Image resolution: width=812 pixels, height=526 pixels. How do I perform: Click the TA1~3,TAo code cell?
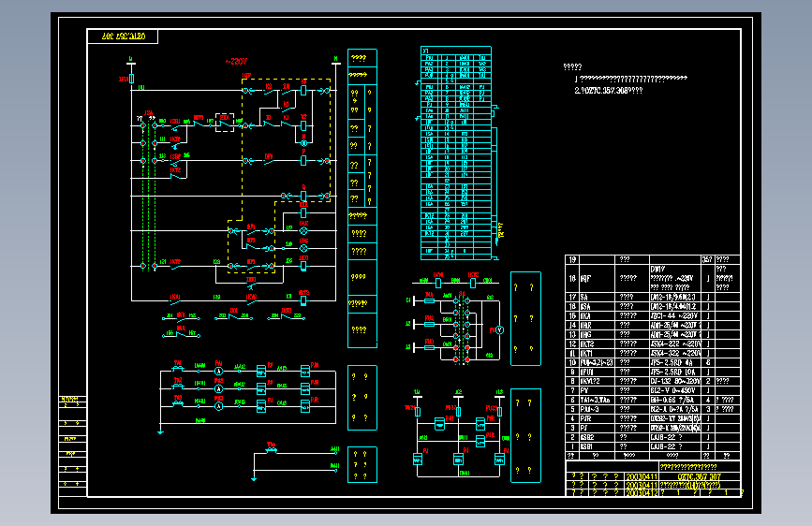[595, 400]
